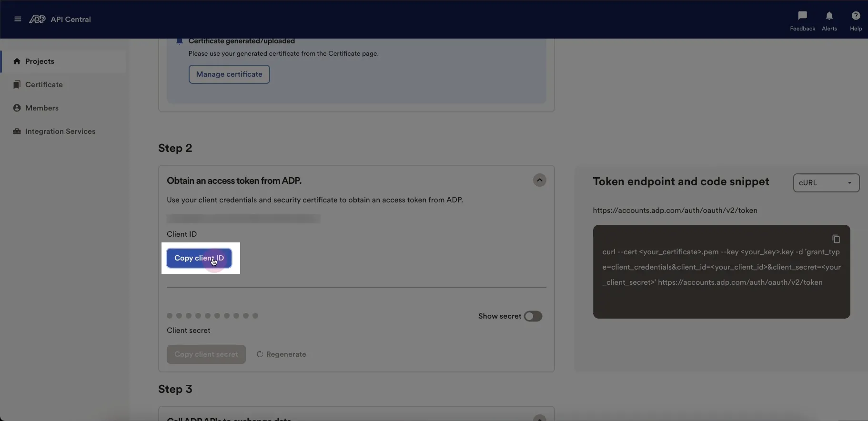
Task: Go to Projects in the sidebar
Action: [64, 61]
